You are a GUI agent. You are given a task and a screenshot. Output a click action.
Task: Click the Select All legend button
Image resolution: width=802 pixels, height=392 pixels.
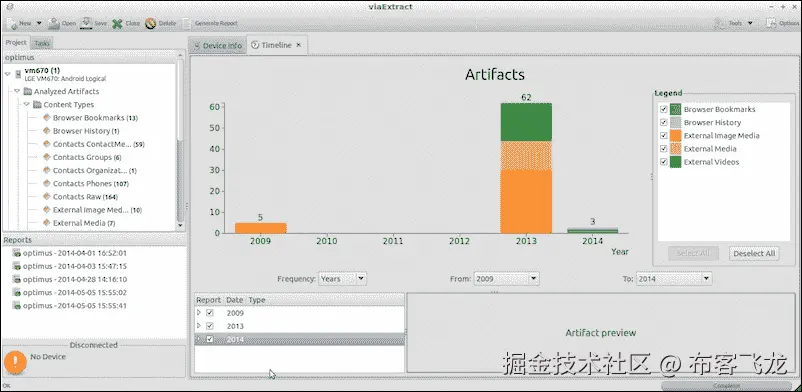pos(693,253)
